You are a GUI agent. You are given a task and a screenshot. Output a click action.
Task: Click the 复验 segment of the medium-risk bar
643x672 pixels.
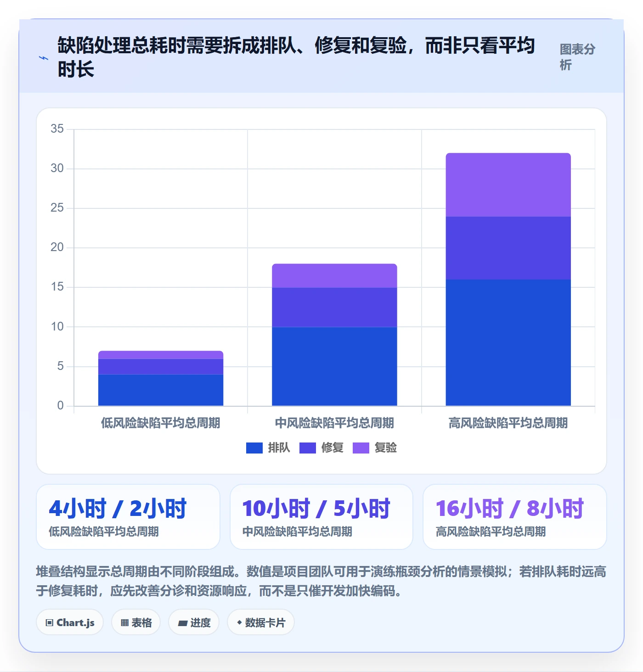(x=334, y=275)
